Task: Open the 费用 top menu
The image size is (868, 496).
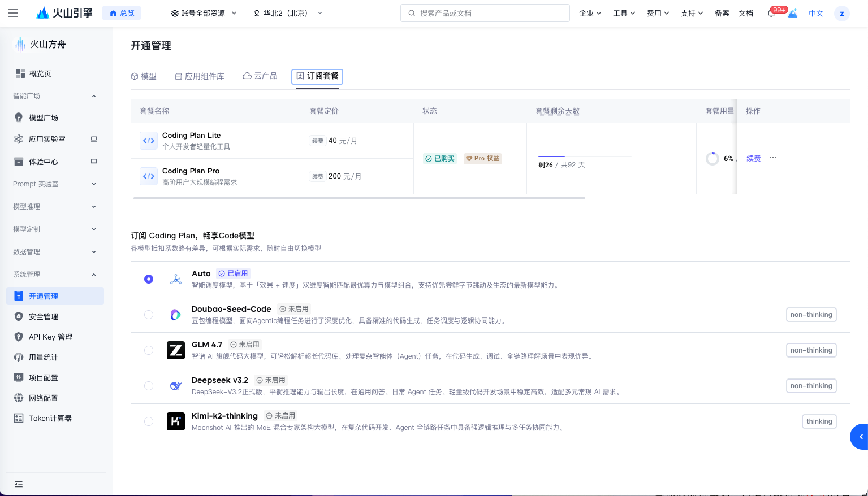Action: pos(658,13)
